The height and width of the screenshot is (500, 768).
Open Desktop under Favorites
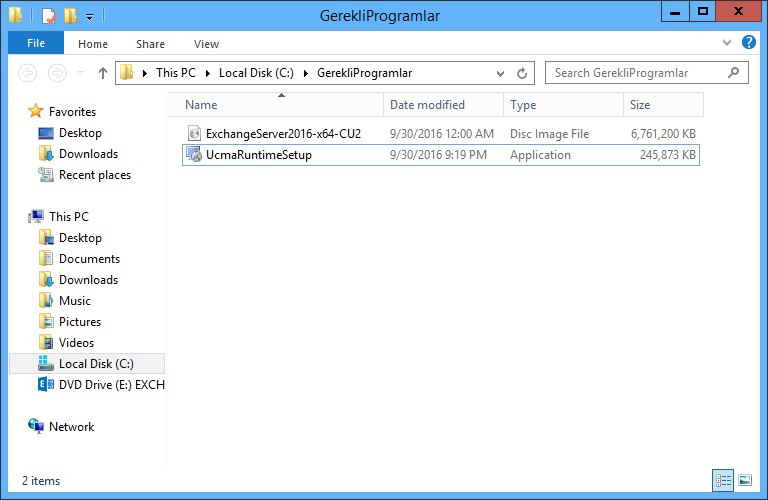[x=80, y=133]
